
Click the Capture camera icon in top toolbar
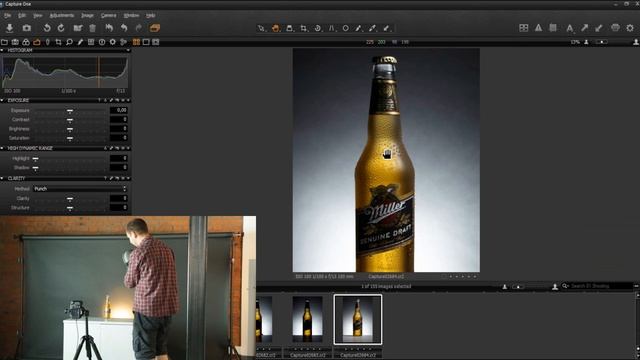(27, 28)
